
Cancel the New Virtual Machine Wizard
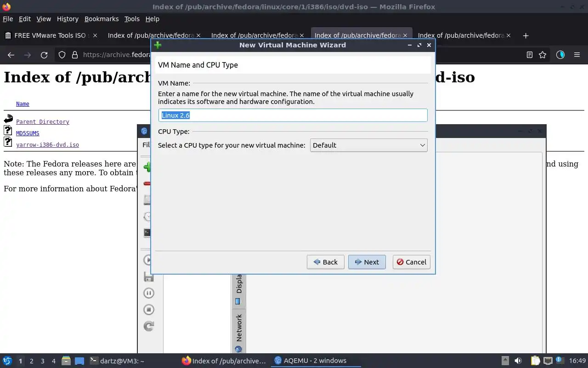coord(411,262)
